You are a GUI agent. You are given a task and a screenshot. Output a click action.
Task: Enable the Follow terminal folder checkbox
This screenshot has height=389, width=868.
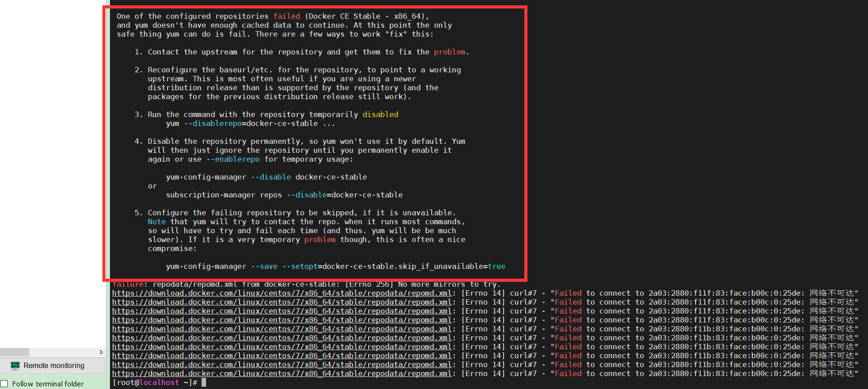pyautogui.click(x=4, y=384)
